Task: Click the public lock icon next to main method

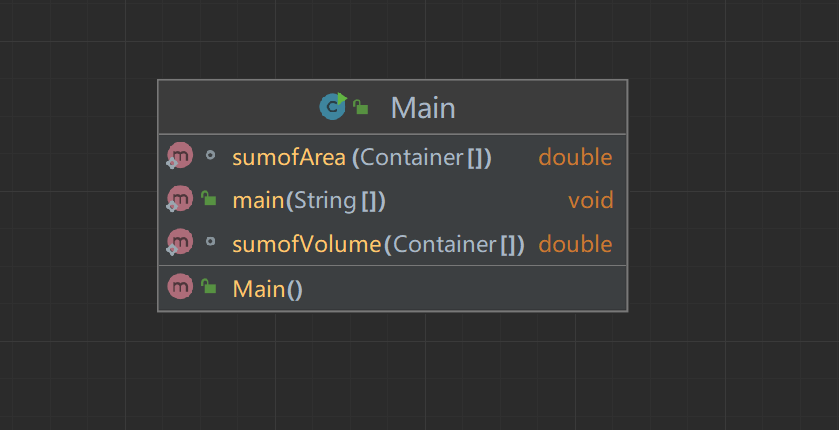Action: pos(209,199)
